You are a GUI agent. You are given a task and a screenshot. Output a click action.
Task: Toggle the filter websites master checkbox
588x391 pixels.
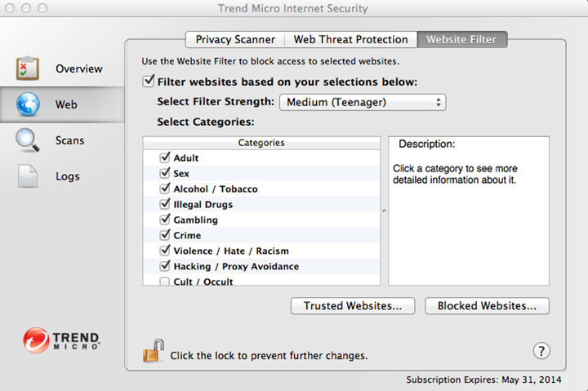[149, 82]
